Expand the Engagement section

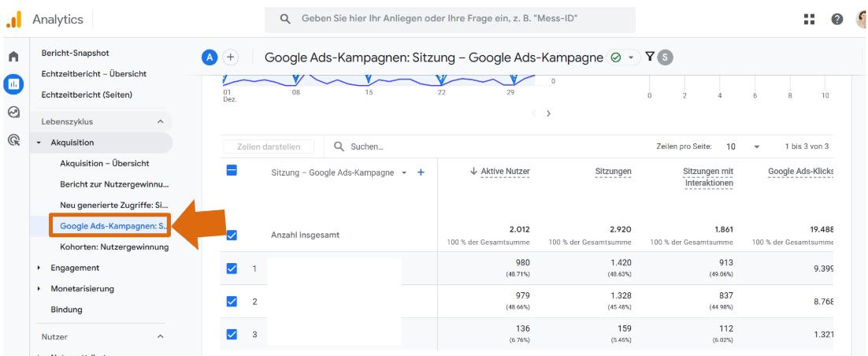tap(39, 268)
